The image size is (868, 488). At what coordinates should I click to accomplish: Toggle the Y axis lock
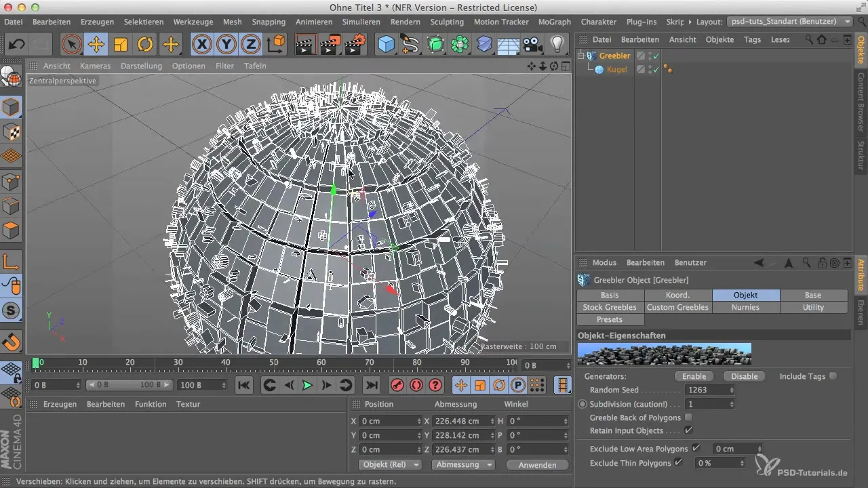coord(226,45)
